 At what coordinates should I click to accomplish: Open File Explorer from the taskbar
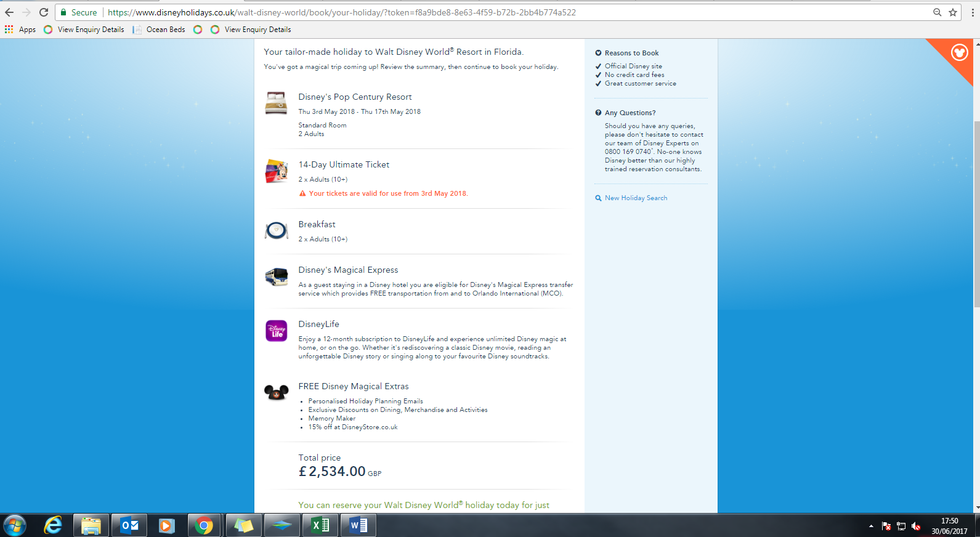91,525
